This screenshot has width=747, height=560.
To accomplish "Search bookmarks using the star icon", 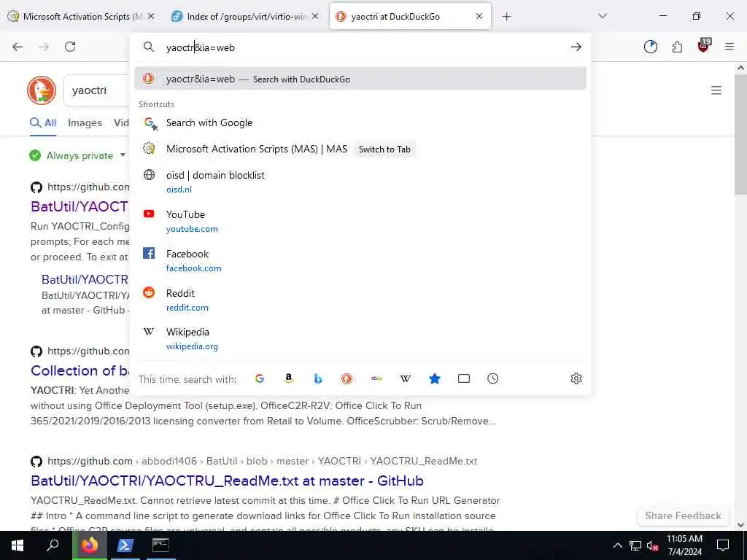I will point(435,378).
